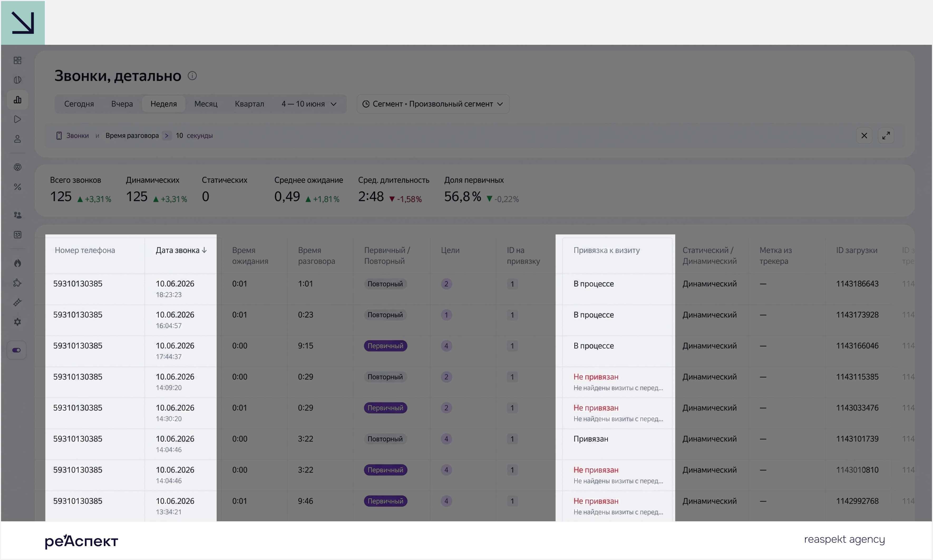The width and height of the screenshot is (933, 560).
Task: Click load ID 1142992768
Action: tap(857, 501)
